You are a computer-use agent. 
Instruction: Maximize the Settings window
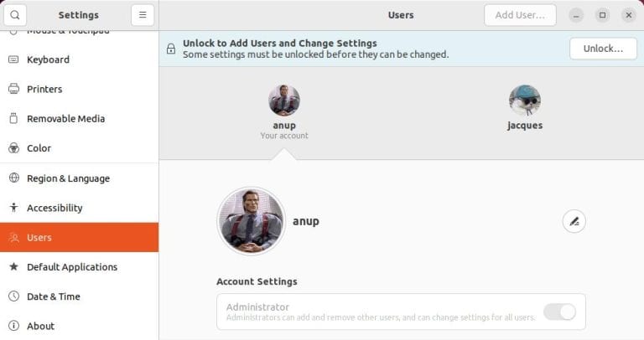[x=602, y=15]
